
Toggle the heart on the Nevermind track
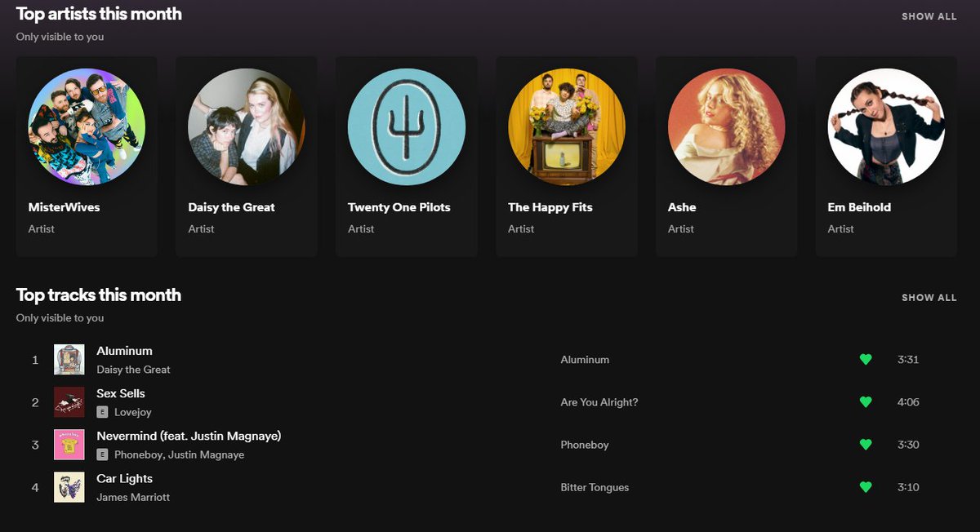pos(866,445)
